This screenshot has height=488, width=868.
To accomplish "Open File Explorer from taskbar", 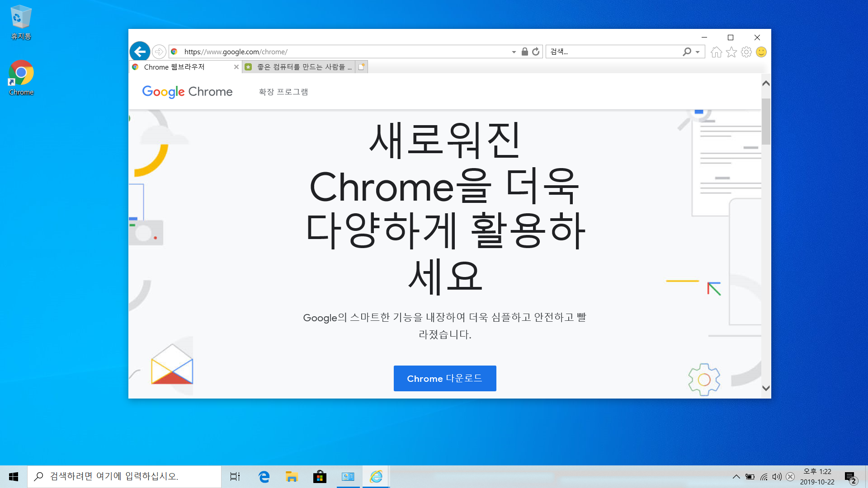I will (x=292, y=477).
